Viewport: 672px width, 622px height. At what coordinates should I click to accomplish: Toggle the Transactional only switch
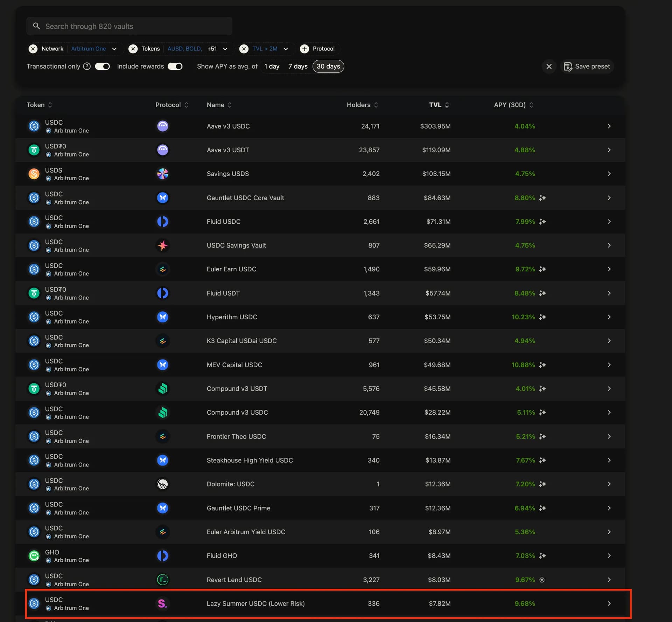pos(103,66)
